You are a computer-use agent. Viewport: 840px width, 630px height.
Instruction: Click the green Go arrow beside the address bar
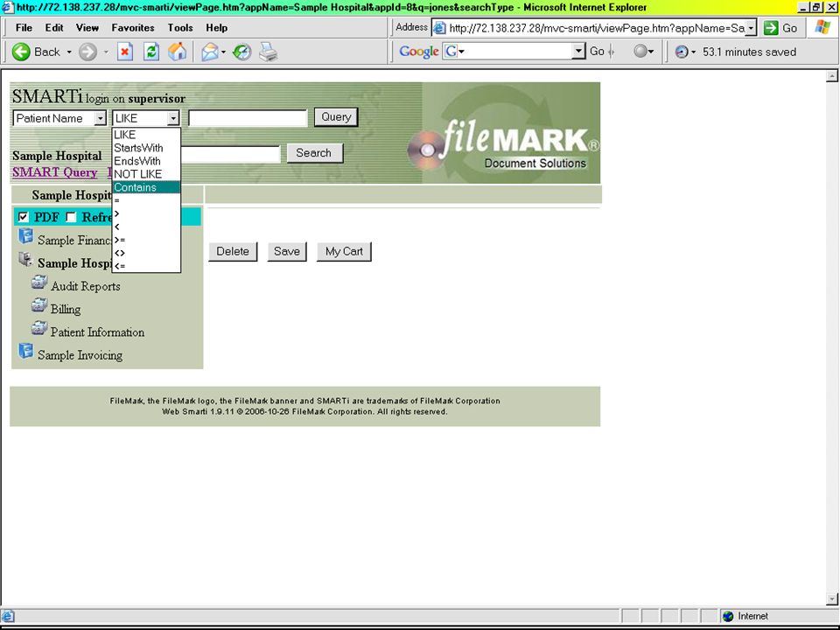(771, 28)
